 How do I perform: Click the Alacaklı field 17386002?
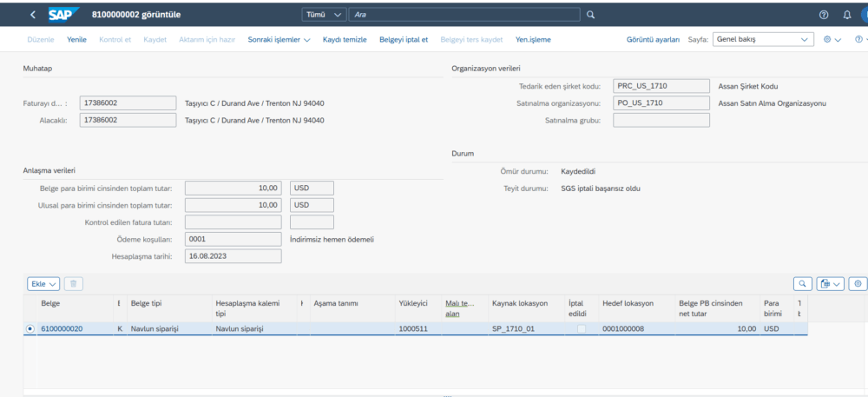128,120
